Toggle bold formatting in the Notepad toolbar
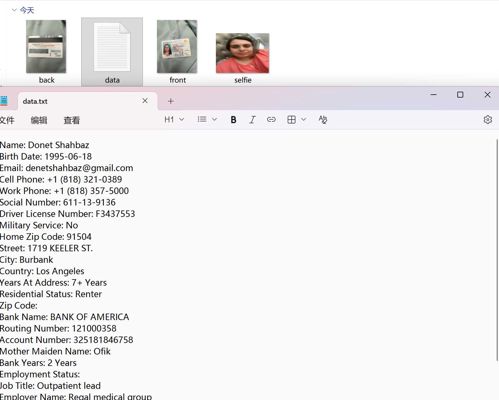This screenshot has width=499, height=400. 233,120
